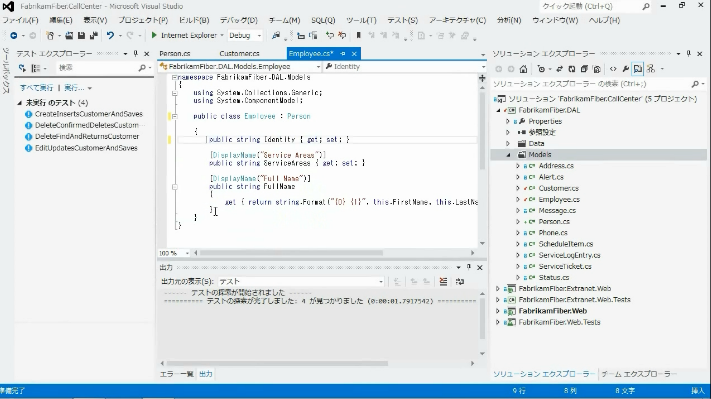Click the Save All icon
The height and width of the screenshot is (399, 711).
click(94, 35)
